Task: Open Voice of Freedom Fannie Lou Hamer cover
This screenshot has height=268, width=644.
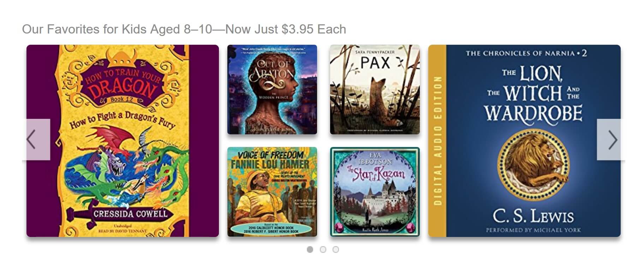Action: click(272, 192)
